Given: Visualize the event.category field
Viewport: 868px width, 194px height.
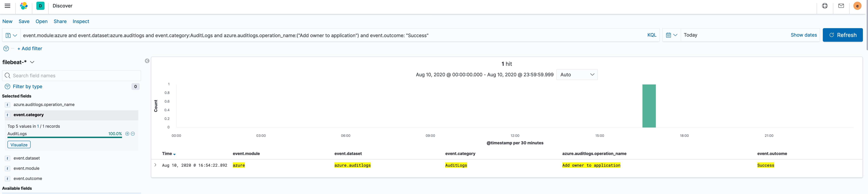Looking at the screenshot, I should coord(19,145).
